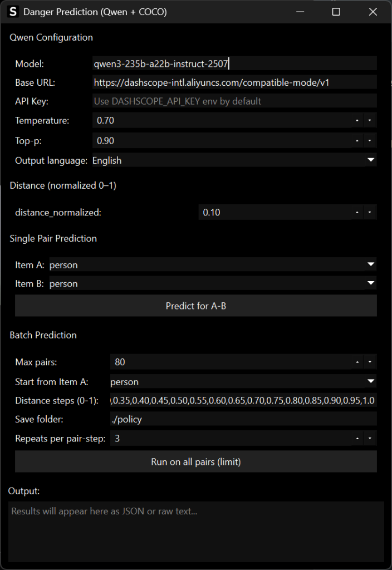The width and height of the screenshot is (392, 570).
Task: Click the Distance steps text field
Action: click(x=243, y=401)
